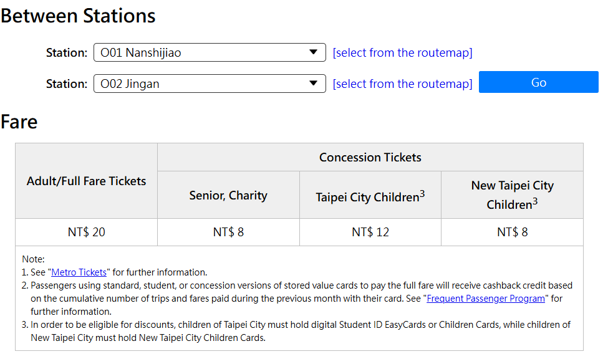Click the NT$ 12 fare cell
Image resolution: width=603 pixels, height=364 pixels.
point(370,232)
